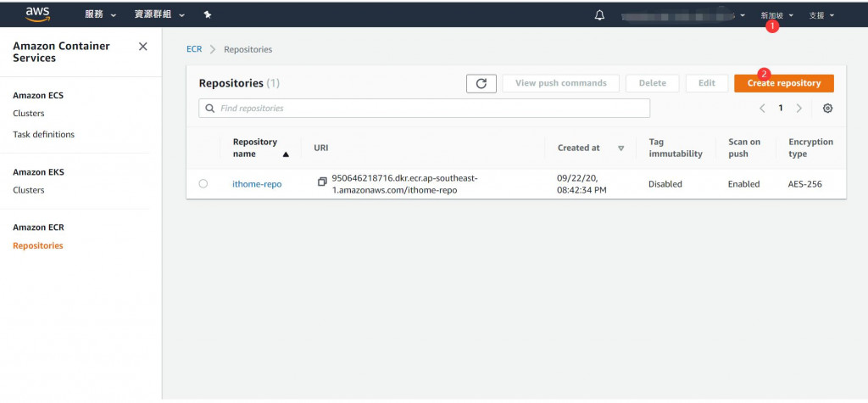Open Repositories under Amazon ECR
The image size is (868, 403).
[38, 245]
